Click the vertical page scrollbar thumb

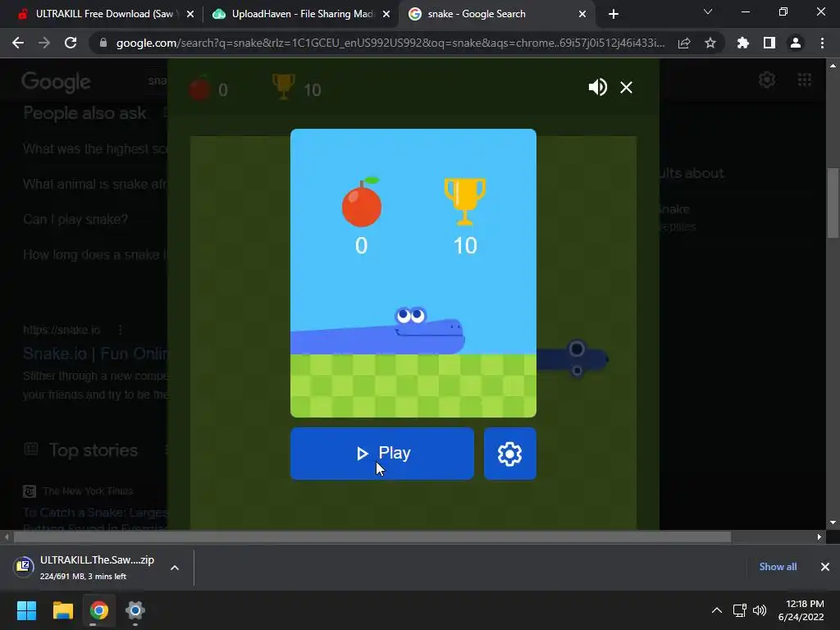tap(833, 203)
